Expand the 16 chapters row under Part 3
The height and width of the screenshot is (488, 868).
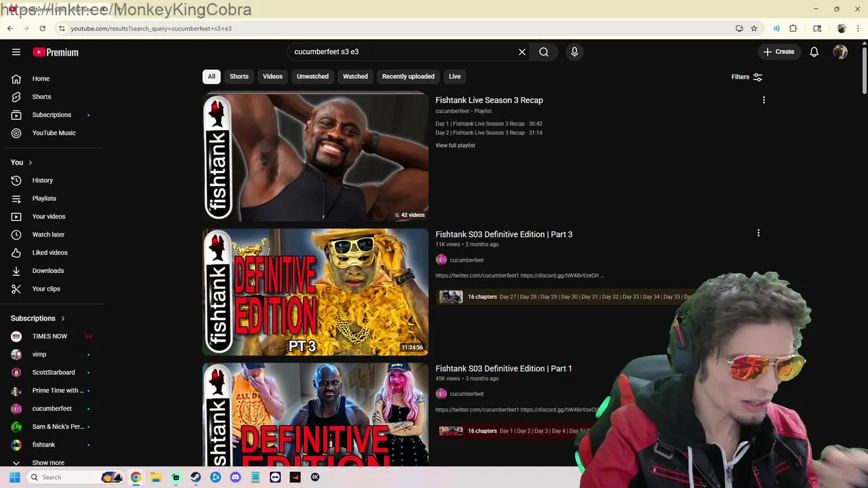click(564, 297)
